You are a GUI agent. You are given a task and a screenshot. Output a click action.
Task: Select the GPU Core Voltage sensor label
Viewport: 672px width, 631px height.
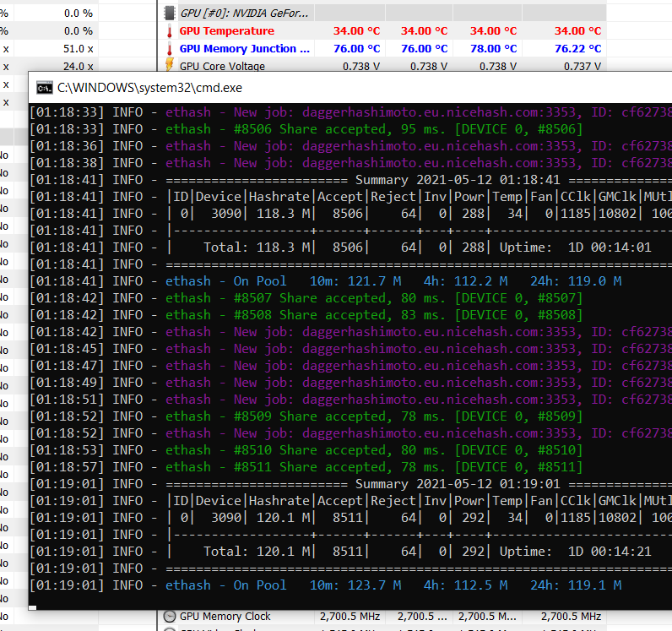pyautogui.click(x=222, y=66)
